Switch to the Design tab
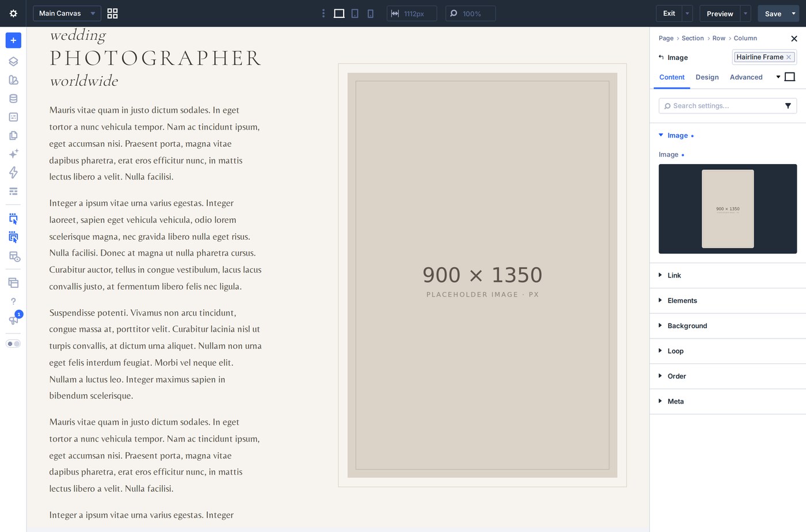Screen dimensions: 806x532 coord(707,77)
